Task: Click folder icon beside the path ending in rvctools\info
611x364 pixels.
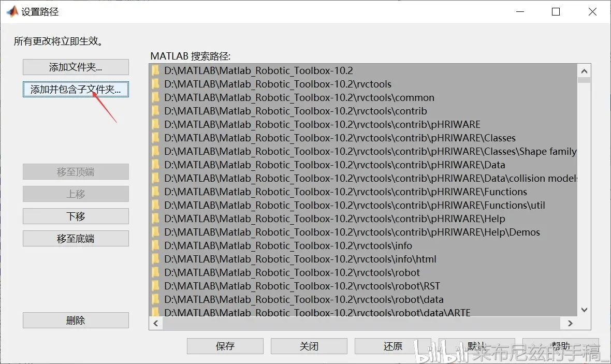Action: pos(155,245)
